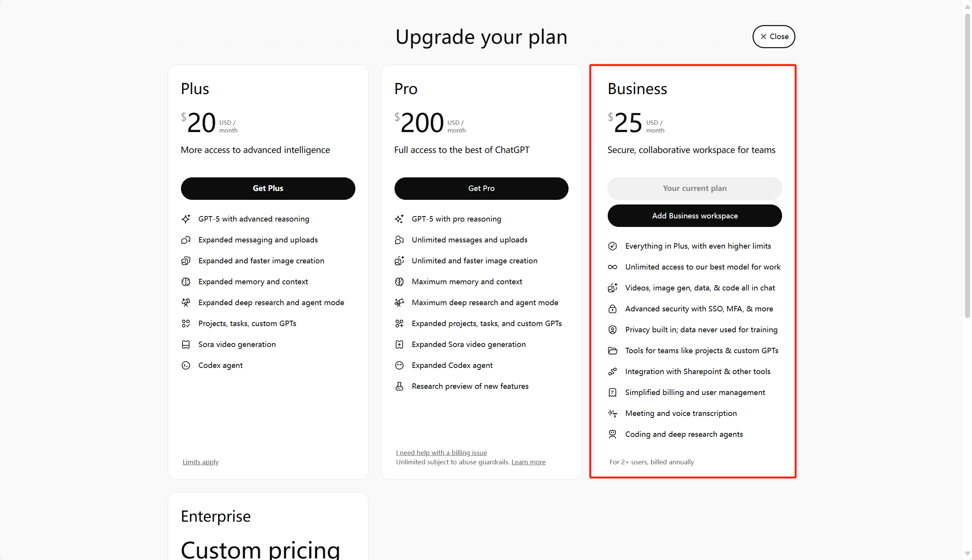Open the Limits apply link
Image resolution: width=972 pixels, height=560 pixels.
pos(200,462)
